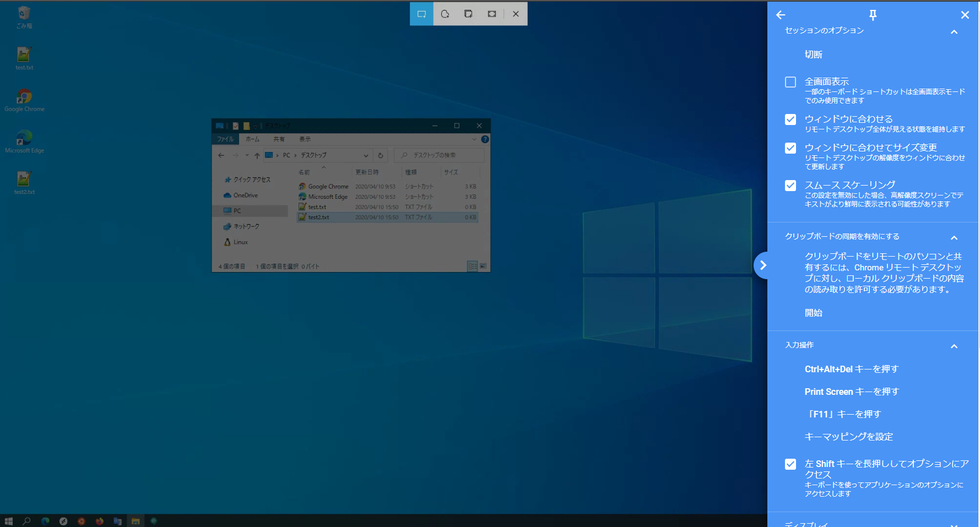980x527 pixels.
Task: Select the window snip mode
Action: coord(468,14)
